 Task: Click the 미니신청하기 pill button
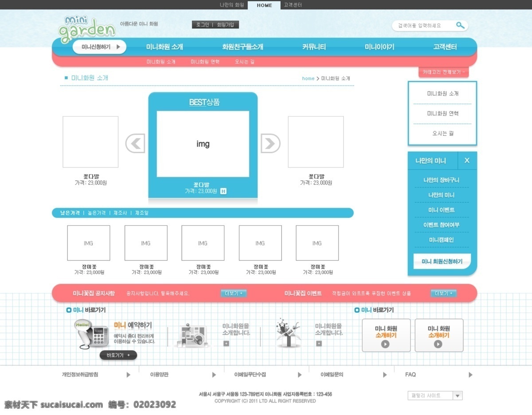[x=100, y=47]
